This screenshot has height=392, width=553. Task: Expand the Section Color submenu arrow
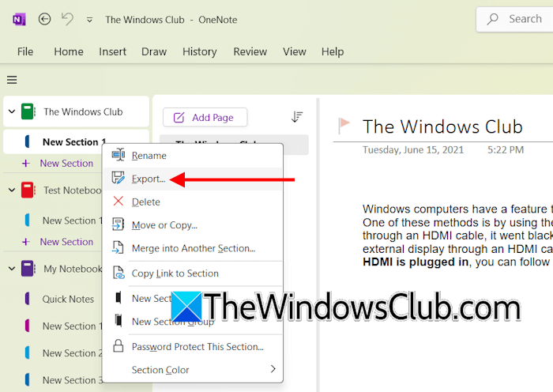[x=273, y=369]
